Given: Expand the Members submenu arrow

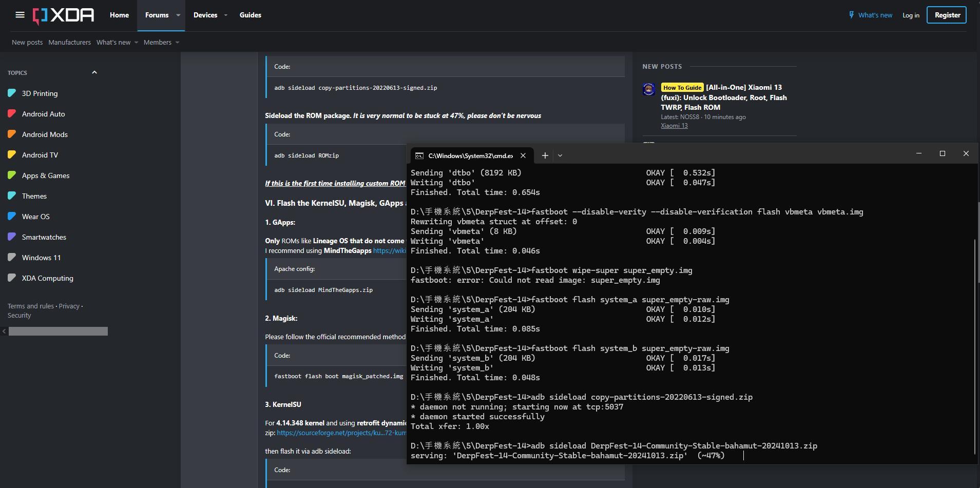Looking at the screenshot, I should coord(177,43).
